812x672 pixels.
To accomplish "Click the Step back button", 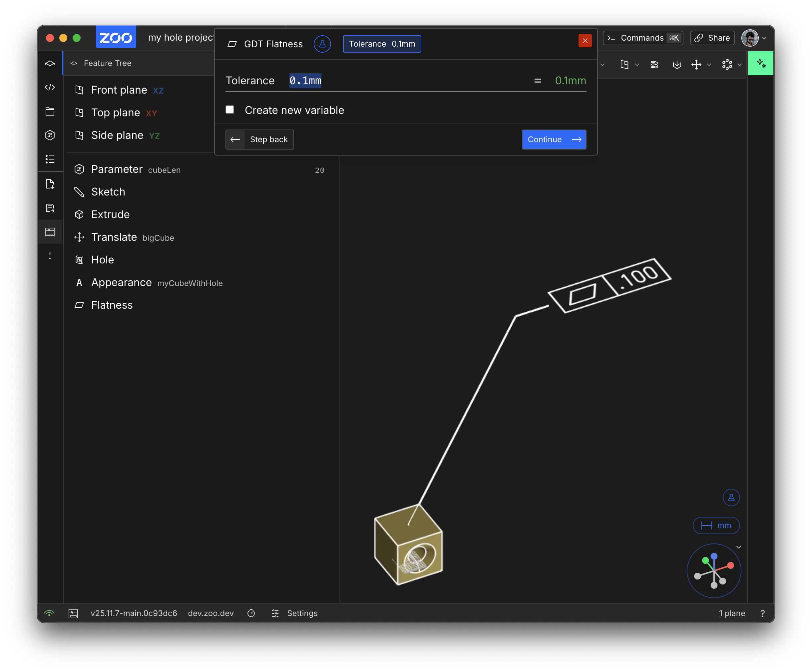I will point(259,140).
